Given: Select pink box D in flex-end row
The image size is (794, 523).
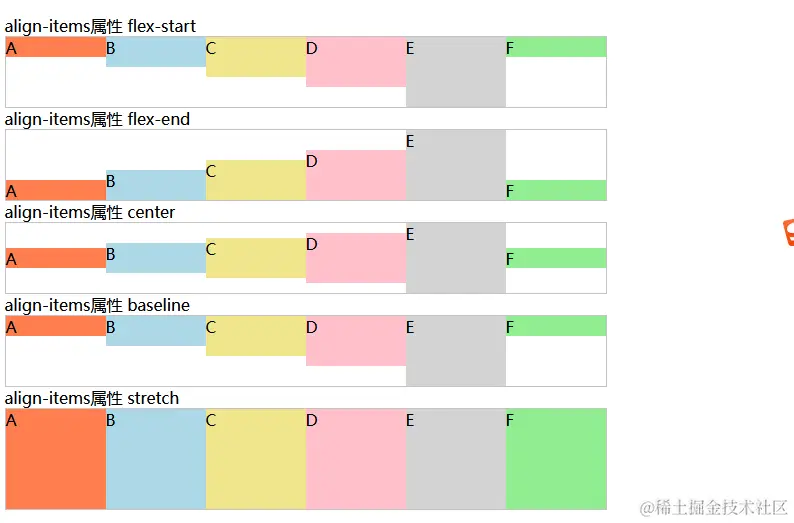Looking at the screenshot, I should pos(356,175).
